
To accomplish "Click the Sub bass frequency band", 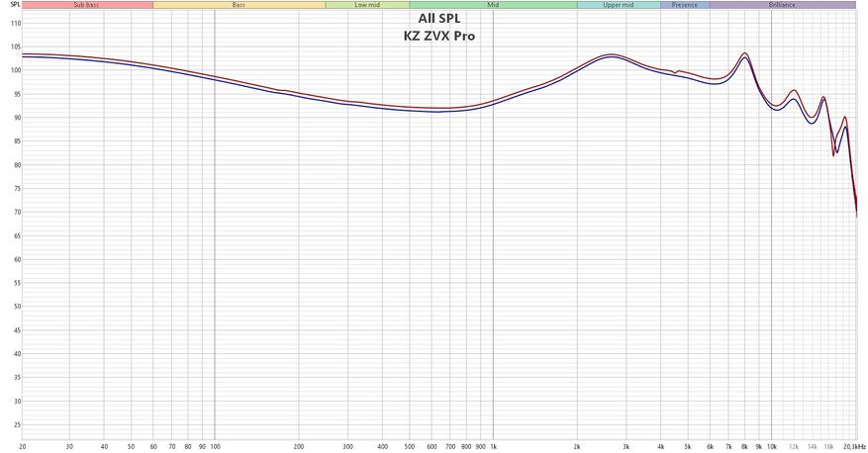I will (87, 4).
